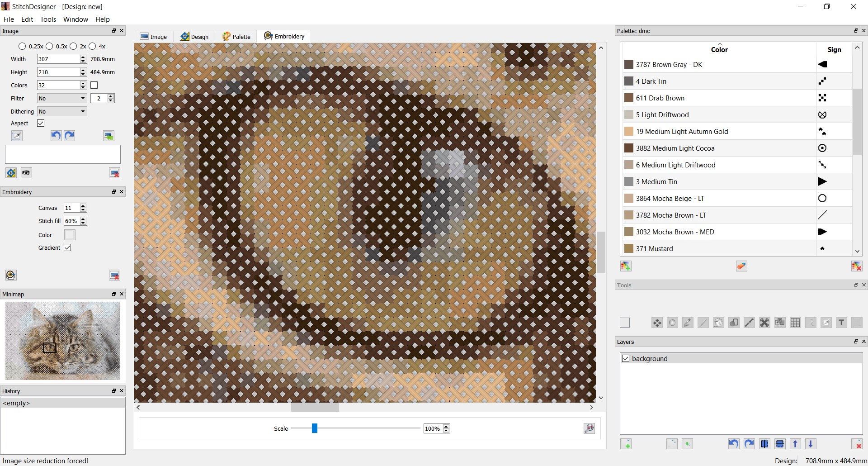Screen dimensions: 868x466
Task: Click the redo arrow in the Image panel
Action: tap(69, 135)
